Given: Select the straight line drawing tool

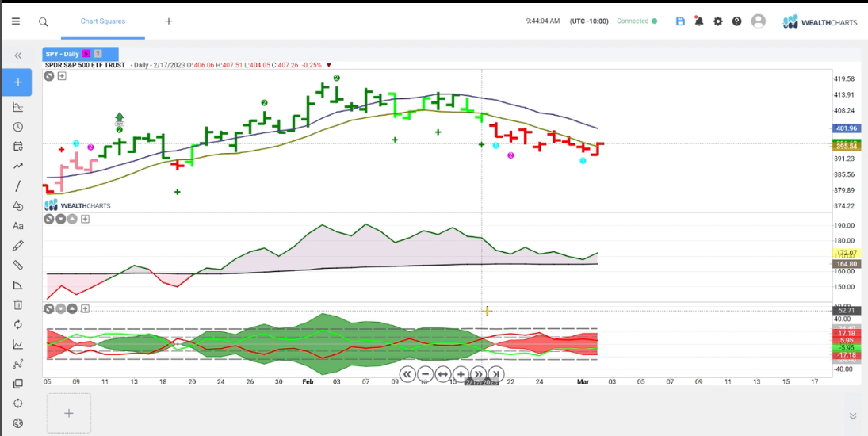Looking at the screenshot, I should pyautogui.click(x=17, y=186).
